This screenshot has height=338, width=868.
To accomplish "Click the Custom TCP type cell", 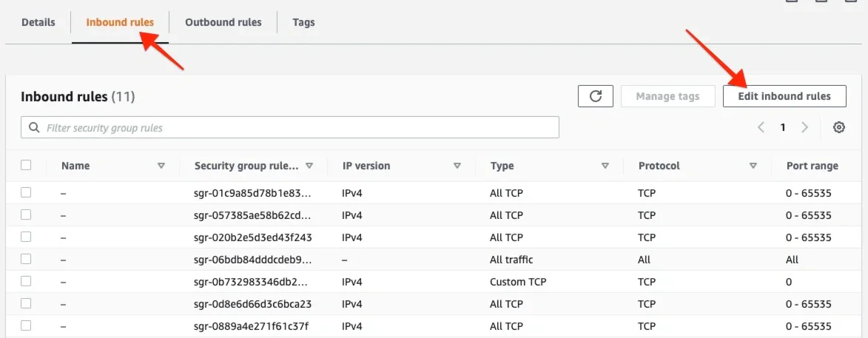I will [518, 282].
